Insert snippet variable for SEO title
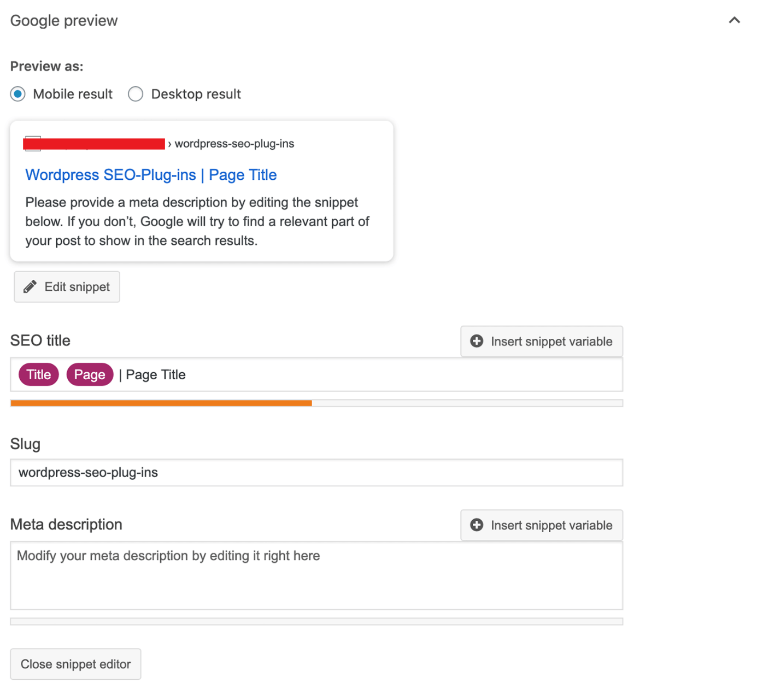This screenshot has width=757, height=700. pos(542,342)
